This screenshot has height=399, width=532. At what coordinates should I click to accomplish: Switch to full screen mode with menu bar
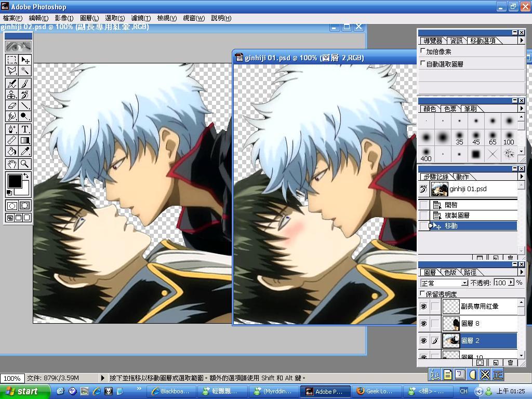tap(18, 218)
